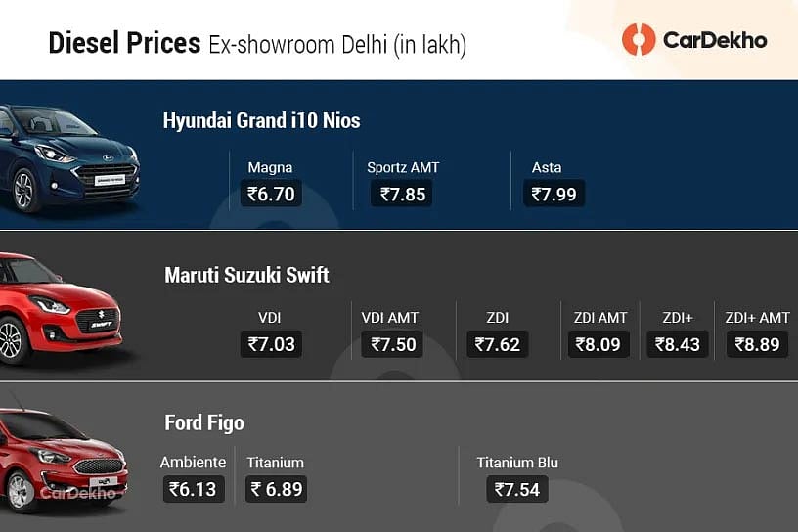Click the Maruti Suzuki Swift heading
This screenshot has height=532, width=798.
coord(246,275)
